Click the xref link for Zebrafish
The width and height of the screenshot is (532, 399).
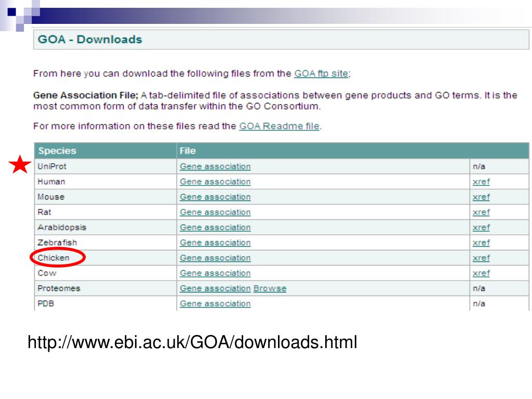(x=481, y=243)
